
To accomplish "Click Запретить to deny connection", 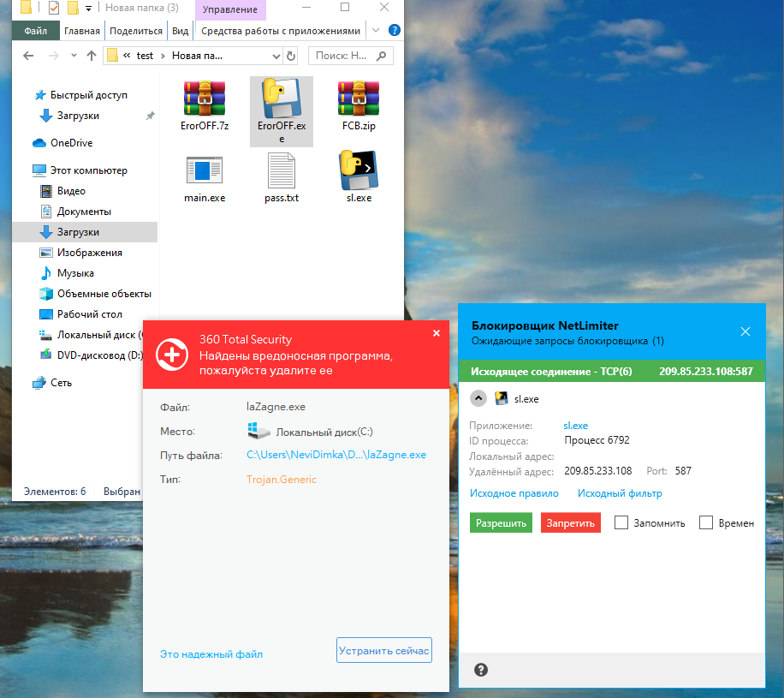I will pos(571,522).
